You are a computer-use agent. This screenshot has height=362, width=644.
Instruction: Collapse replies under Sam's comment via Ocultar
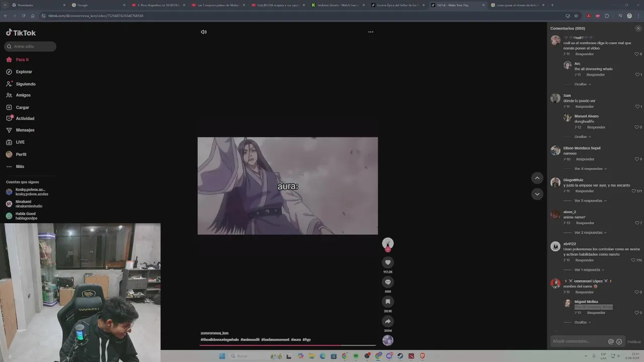point(583,137)
